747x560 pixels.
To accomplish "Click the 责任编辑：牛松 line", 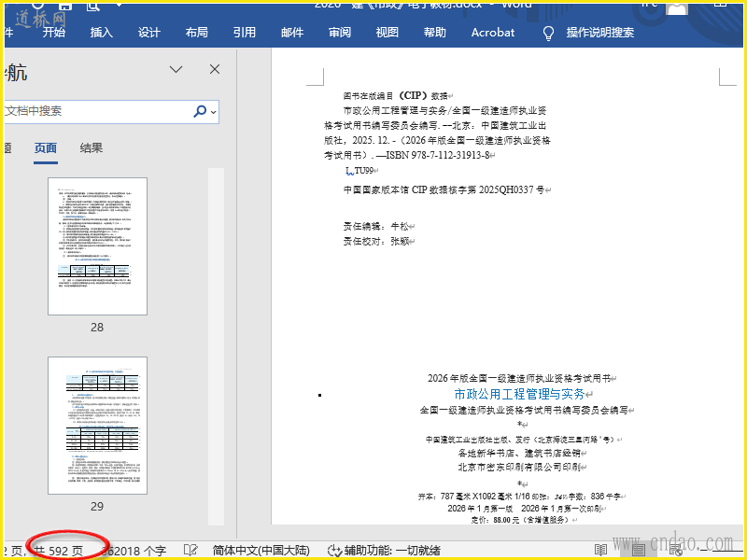I will pyautogui.click(x=376, y=226).
